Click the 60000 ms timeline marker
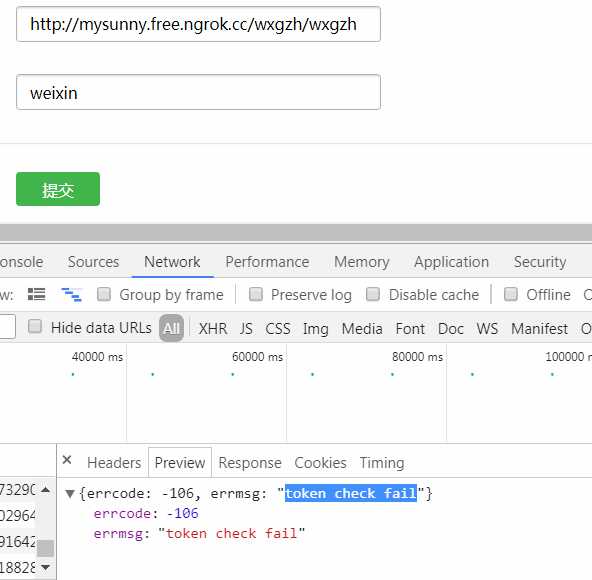Viewport: 592px width, 580px height. [257, 356]
